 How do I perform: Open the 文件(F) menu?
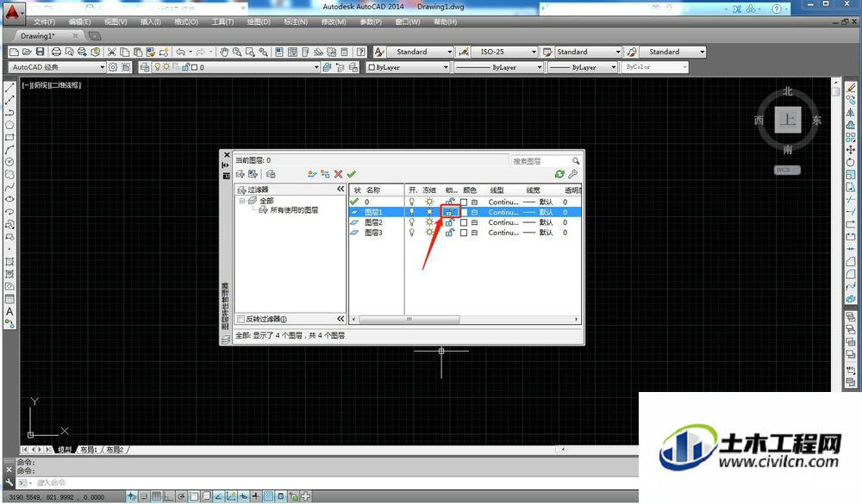(x=45, y=22)
